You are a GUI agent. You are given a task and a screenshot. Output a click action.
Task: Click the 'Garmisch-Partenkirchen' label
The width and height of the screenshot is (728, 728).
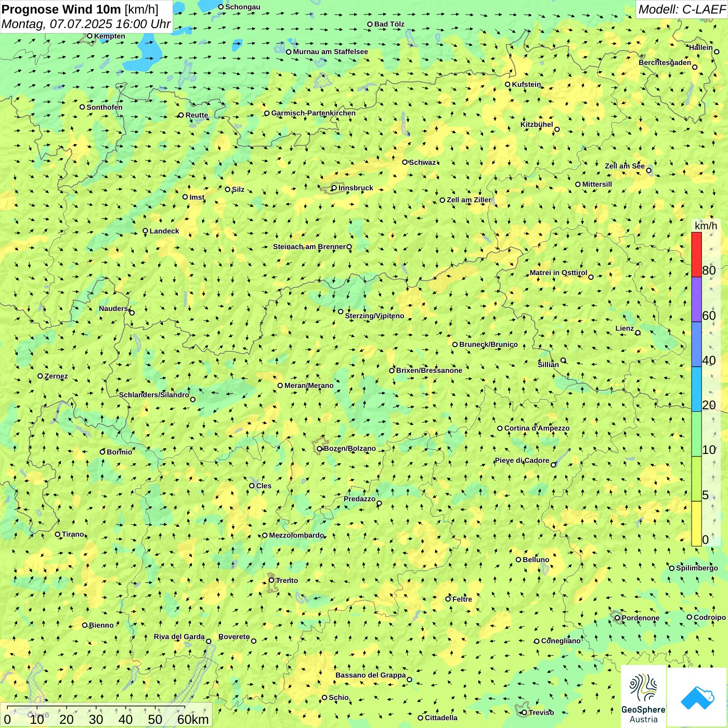[x=314, y=113]
